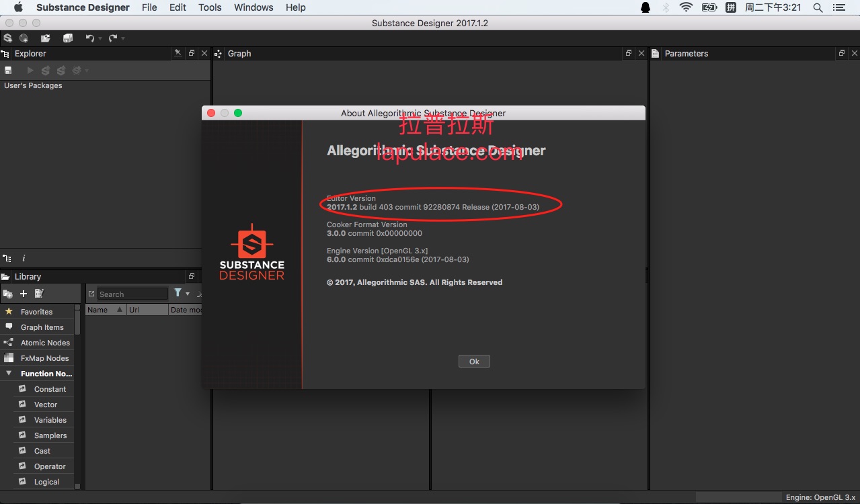Click the battery status icon
This screenshot has height=504, width=860.
(x=709, y=7)
